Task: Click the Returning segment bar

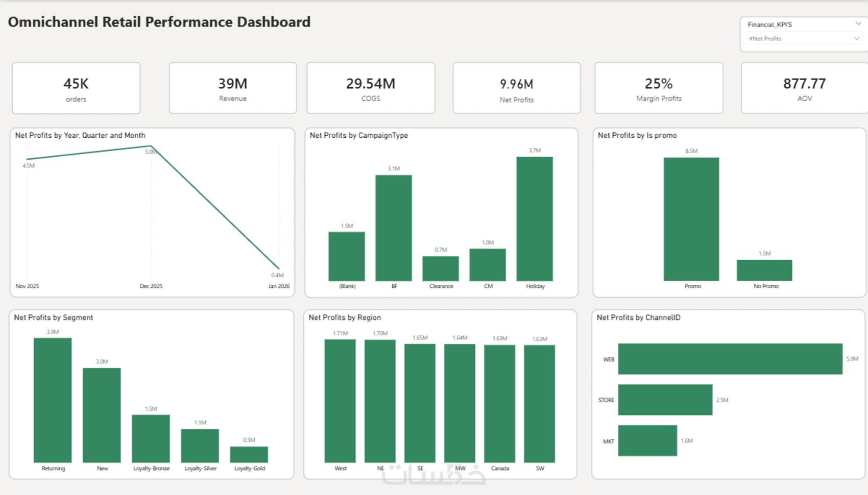Action: [53, 401]
